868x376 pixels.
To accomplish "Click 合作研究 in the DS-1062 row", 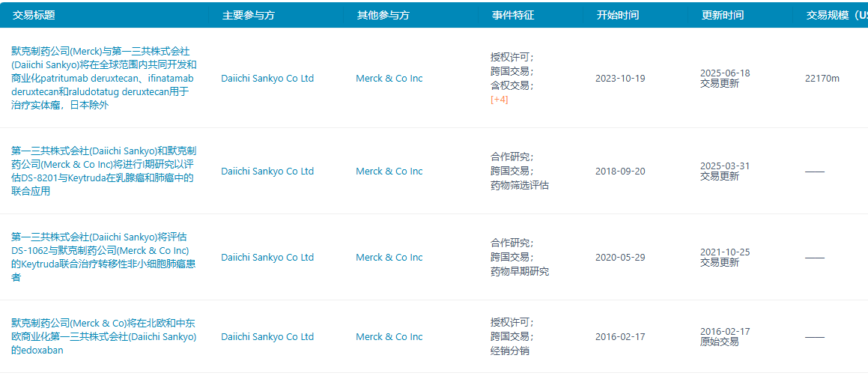I will pyautogui.click(x=512, y=243).
